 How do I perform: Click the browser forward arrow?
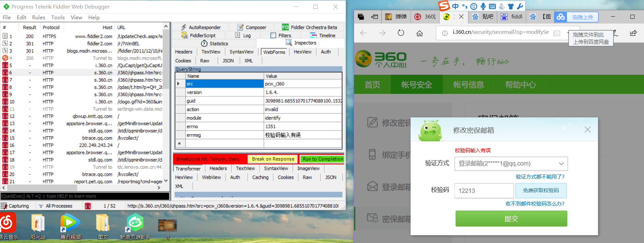coord(382,33)
